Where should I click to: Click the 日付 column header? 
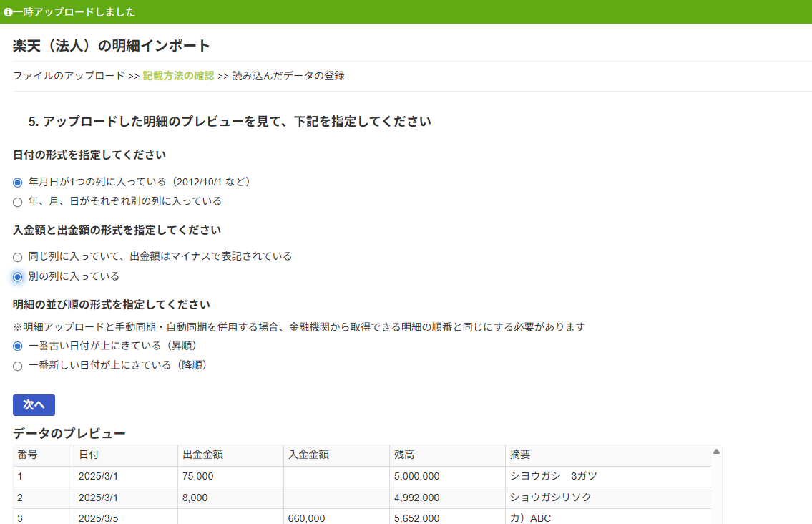coord(89,455)
